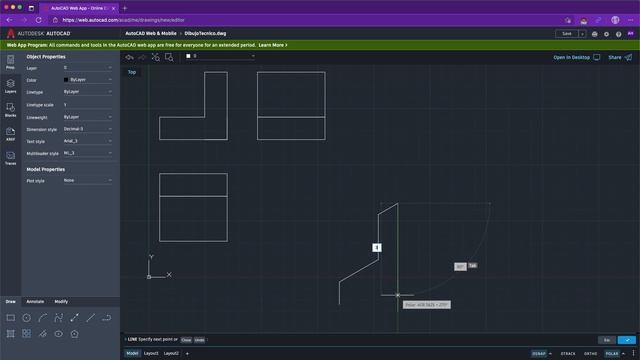Viewport: 640px width, 360px height.
Task: Select the Line draw tool
Action: click(x=91, y=318)
